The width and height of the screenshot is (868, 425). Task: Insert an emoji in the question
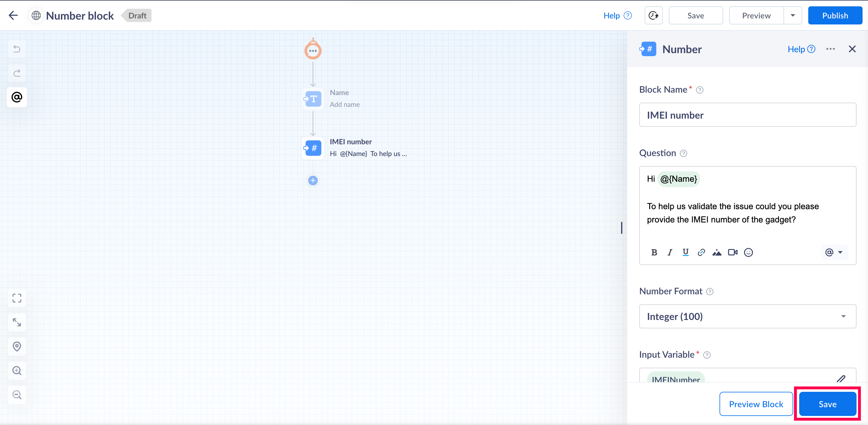(x=748, y=252)
